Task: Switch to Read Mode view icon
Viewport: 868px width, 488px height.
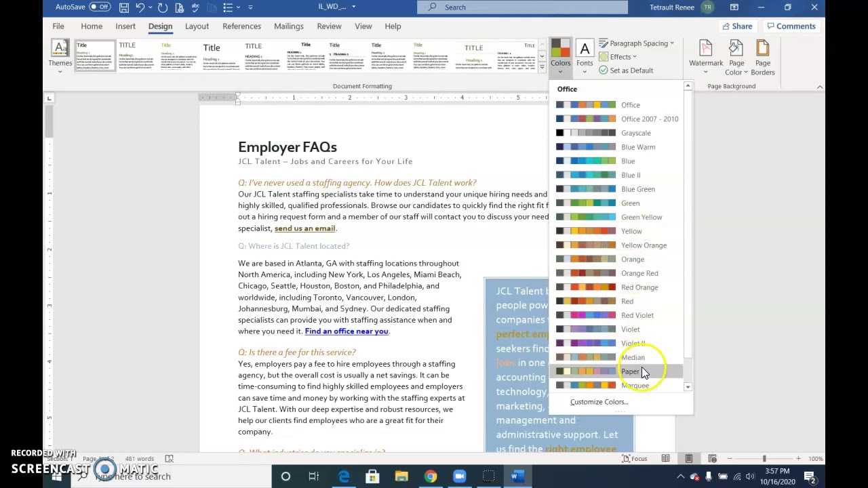Action: [x=665, y=459]
